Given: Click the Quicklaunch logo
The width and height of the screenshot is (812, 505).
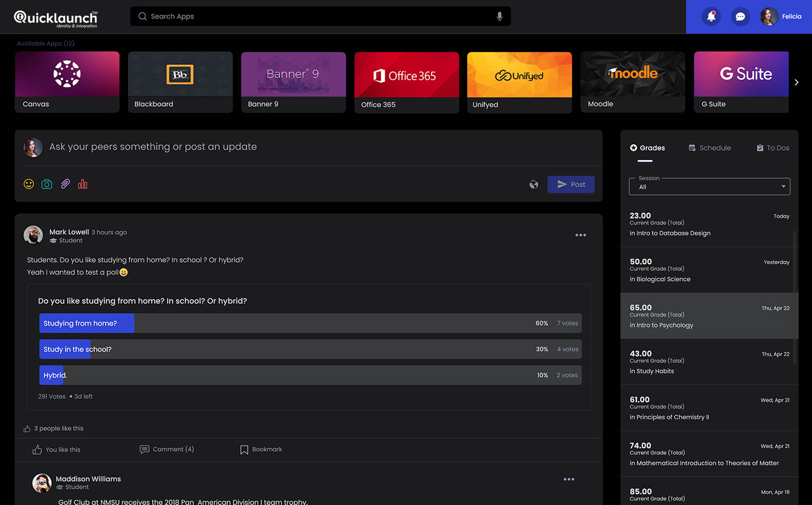Looking at the screenshot, I should tap(56, 18).
